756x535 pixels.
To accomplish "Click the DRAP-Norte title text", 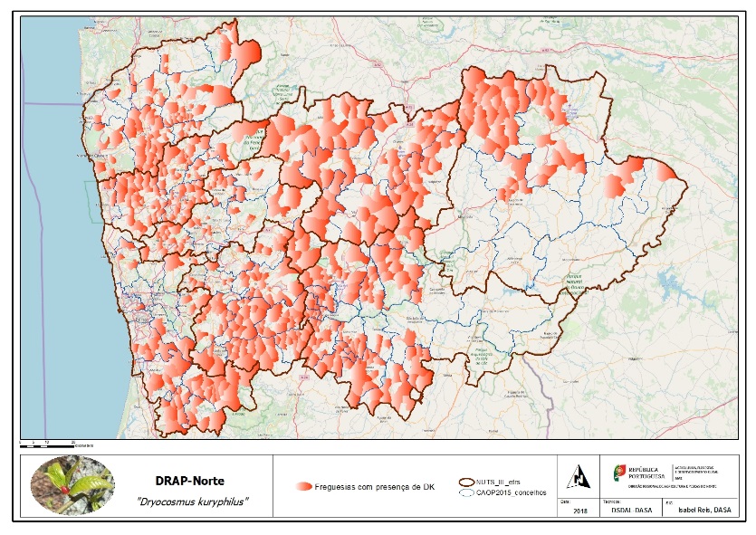I will click(x=189, y=481).
